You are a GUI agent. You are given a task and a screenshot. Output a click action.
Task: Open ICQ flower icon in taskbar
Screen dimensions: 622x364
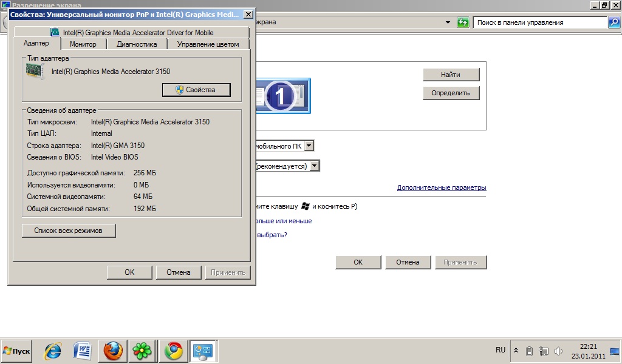click(x=142, y=351)
